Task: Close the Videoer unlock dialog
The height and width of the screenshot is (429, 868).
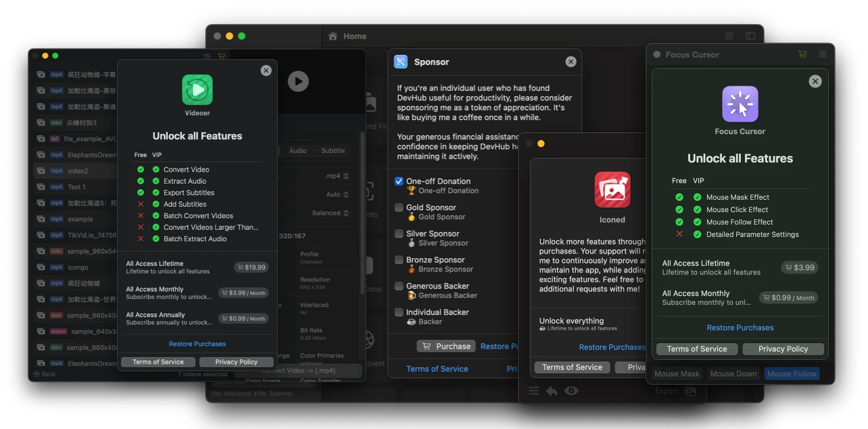Action: tap(266, 70)
